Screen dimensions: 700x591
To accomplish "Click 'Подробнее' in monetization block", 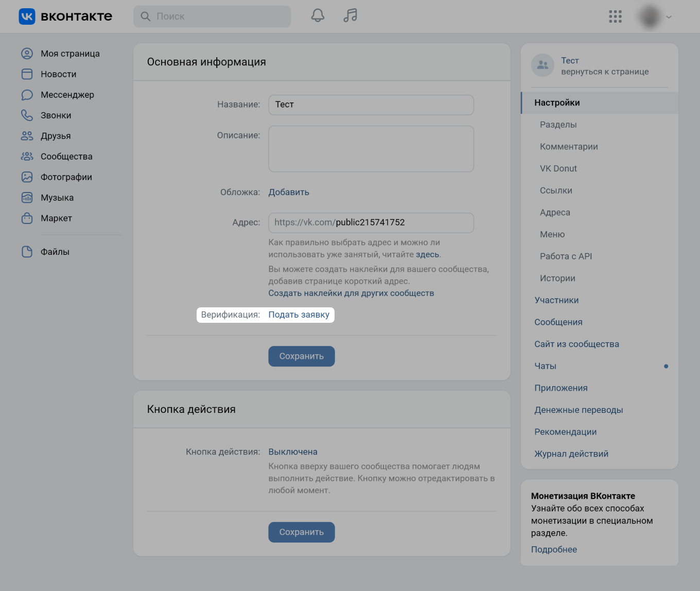I will click(554, 549).
